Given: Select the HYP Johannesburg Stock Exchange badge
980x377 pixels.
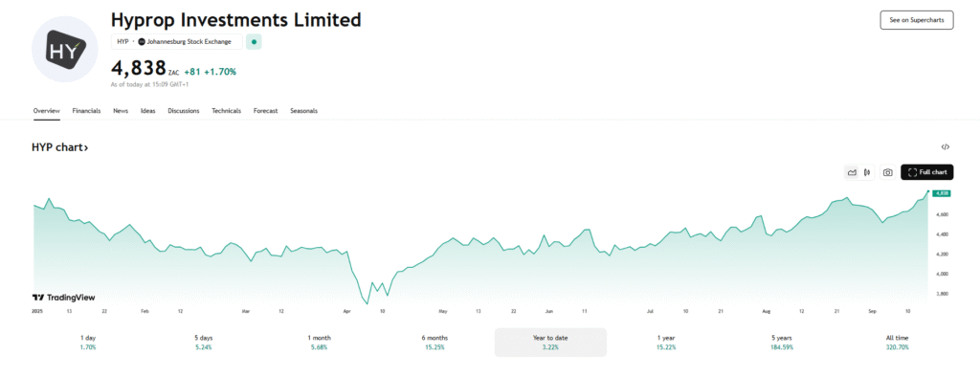Looking at the screenshot, I should pos(177,42).
